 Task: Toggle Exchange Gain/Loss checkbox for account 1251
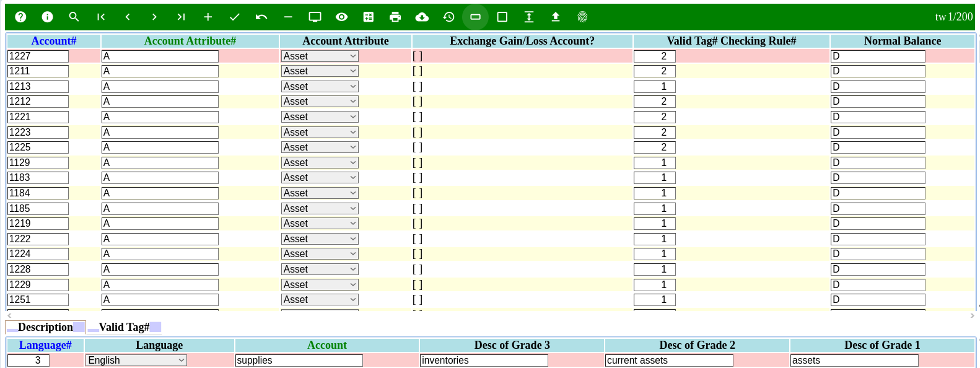(418, 300)
